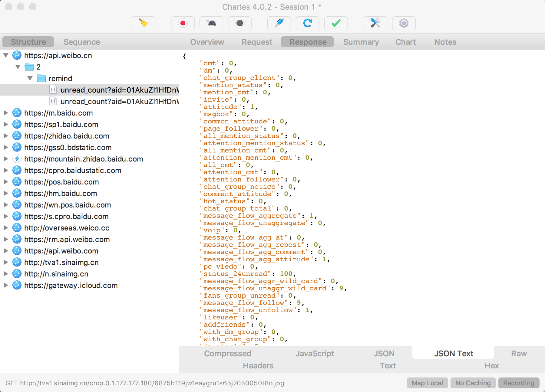Click the folder icon labeled 2
This screenshot has width=545, height=392.
[29, 67]
